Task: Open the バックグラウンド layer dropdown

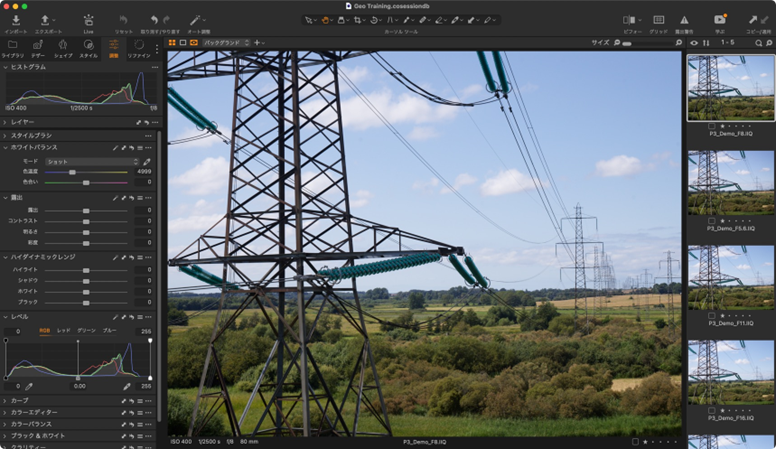Action: click(227, 43)
